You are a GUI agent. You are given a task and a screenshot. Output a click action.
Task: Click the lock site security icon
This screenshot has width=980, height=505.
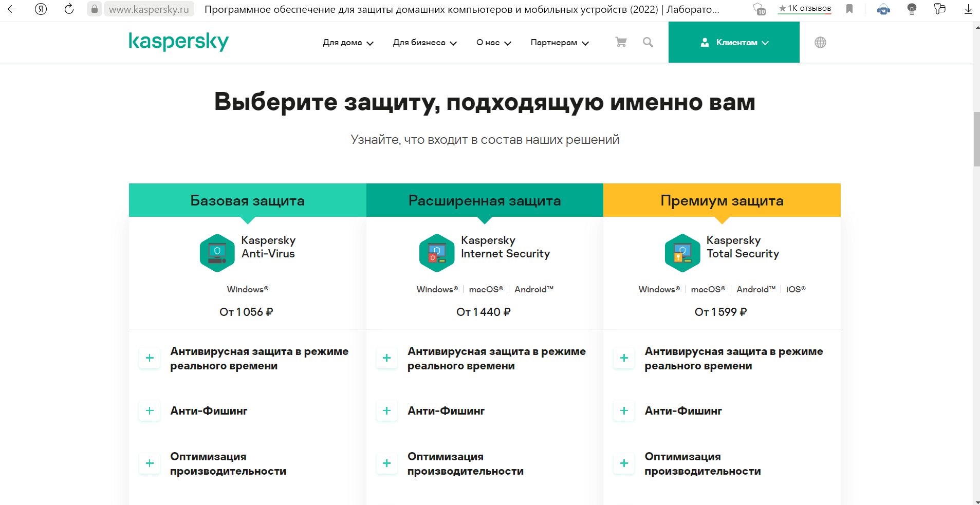click(94, 9)
